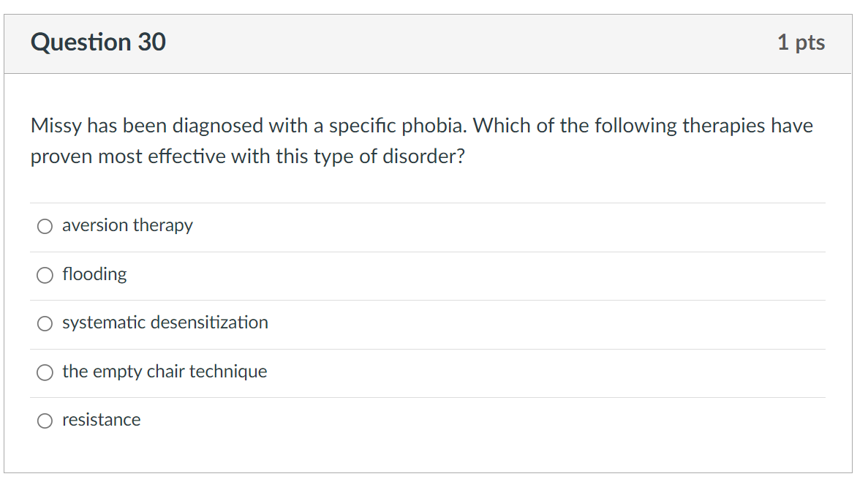Select the resistance radio button
The image size is (868, 501).
45,421
